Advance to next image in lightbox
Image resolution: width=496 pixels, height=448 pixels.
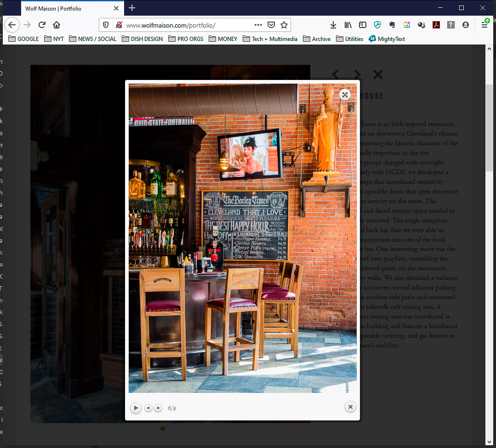click(158, 408)
